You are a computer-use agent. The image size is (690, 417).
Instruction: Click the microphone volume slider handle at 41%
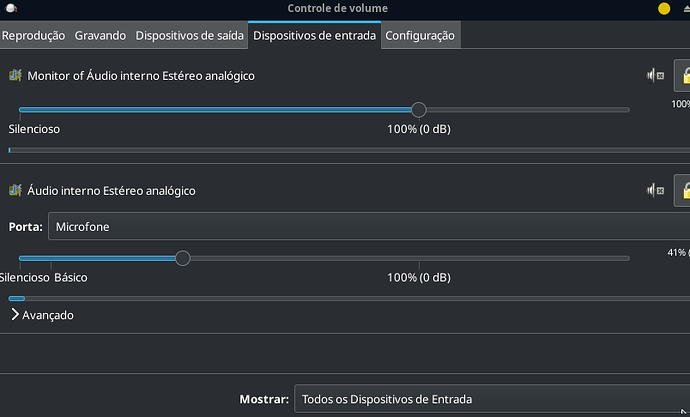pyautogui.click(x=183, y=258)
